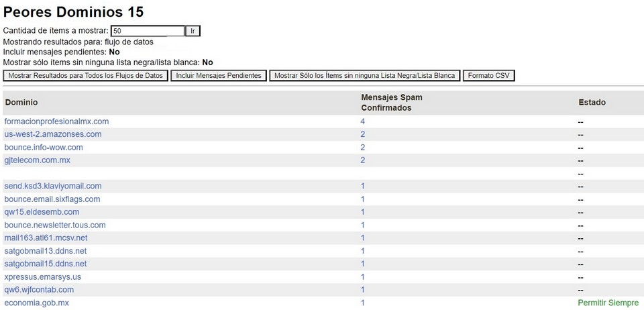
Task: Click the bounce.email.sixflags.com link
Action: click(x=52, y=199)
